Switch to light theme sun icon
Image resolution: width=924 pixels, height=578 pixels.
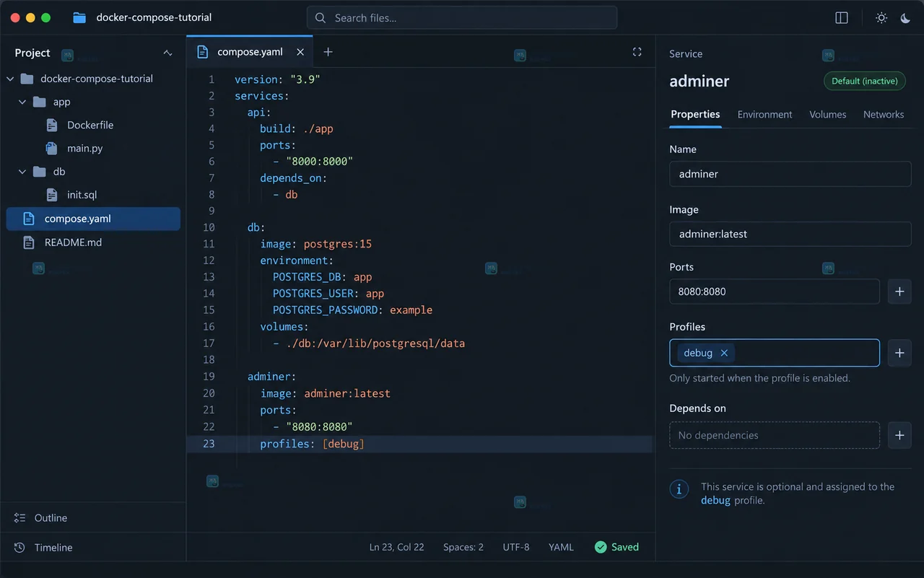pos(881,18)
